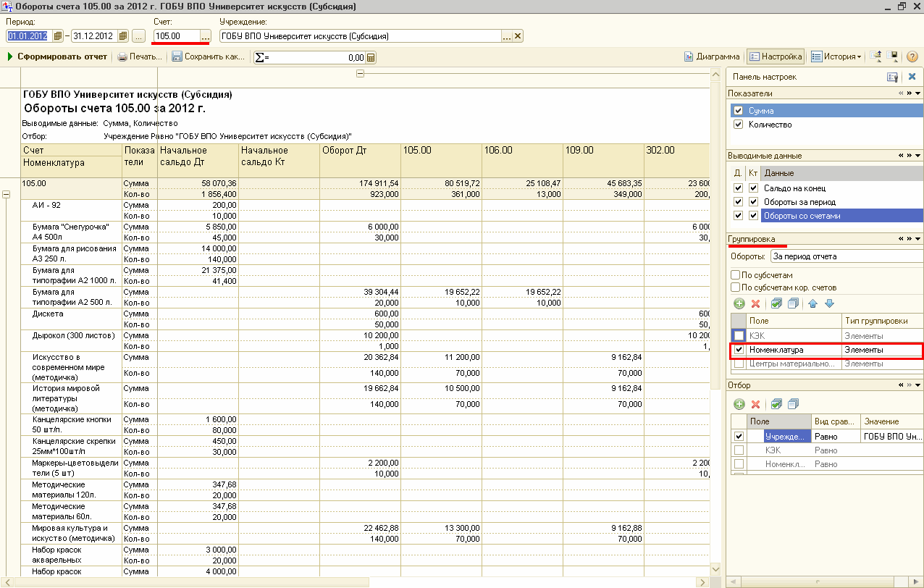Move grouping field down with the blue arrow
Screen dimensions: 924x588
829,304
